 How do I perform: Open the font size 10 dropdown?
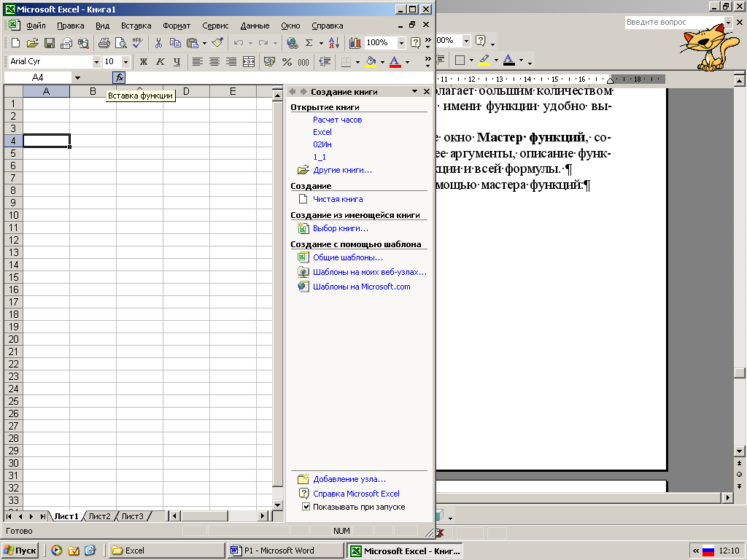[x=125, y=61]
